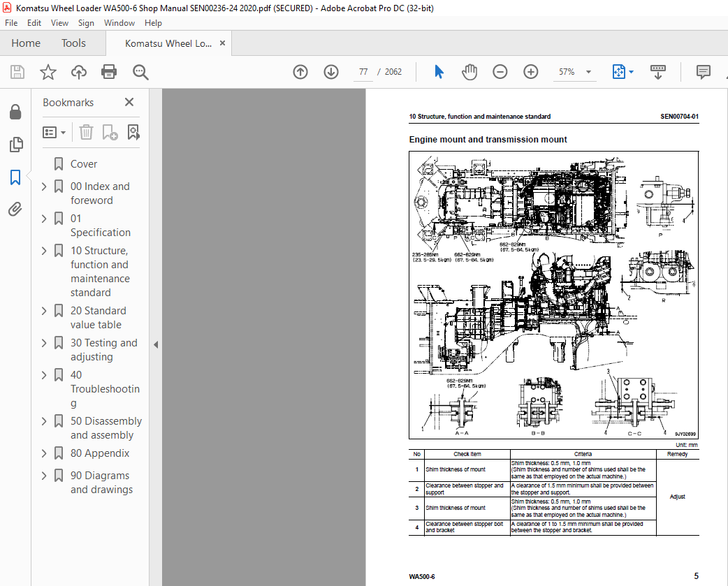Expand 10 Structure, function bookmark

[44, 251]
